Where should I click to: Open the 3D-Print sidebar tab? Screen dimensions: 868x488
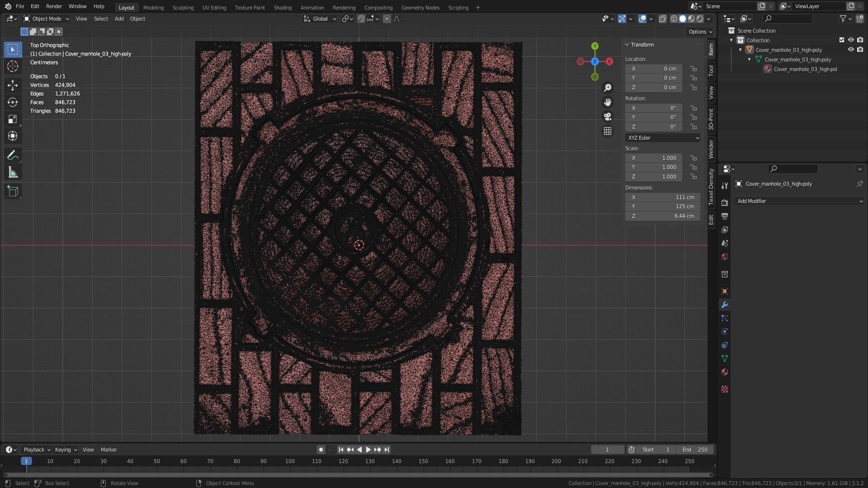[711, 119]
